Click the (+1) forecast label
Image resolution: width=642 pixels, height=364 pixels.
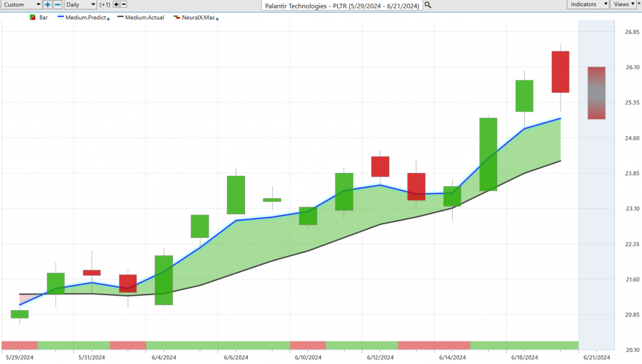[105, 5]
